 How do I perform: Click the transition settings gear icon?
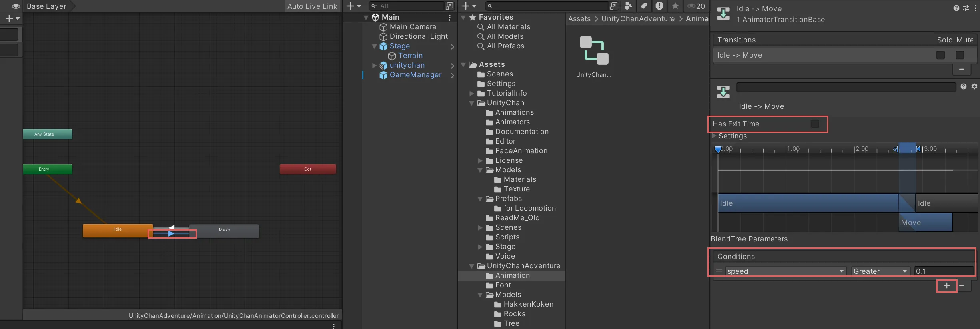pyautogui.click(x=974, y=86)
